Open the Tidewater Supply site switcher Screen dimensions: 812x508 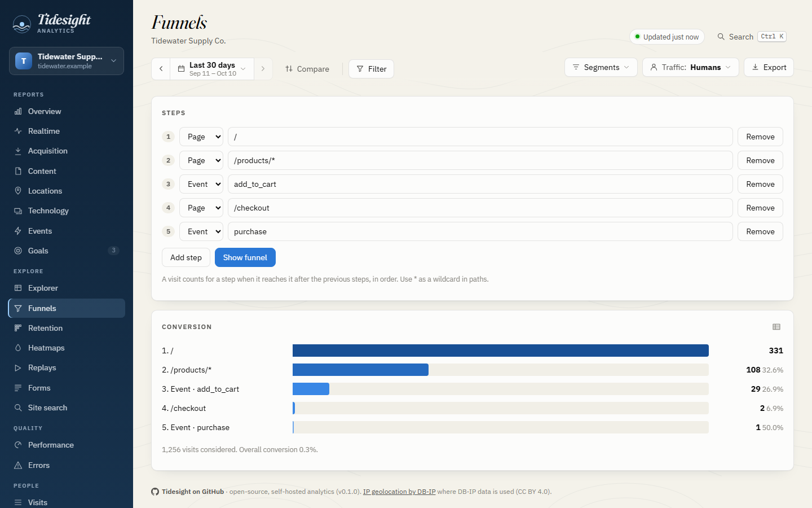[67, 61]
